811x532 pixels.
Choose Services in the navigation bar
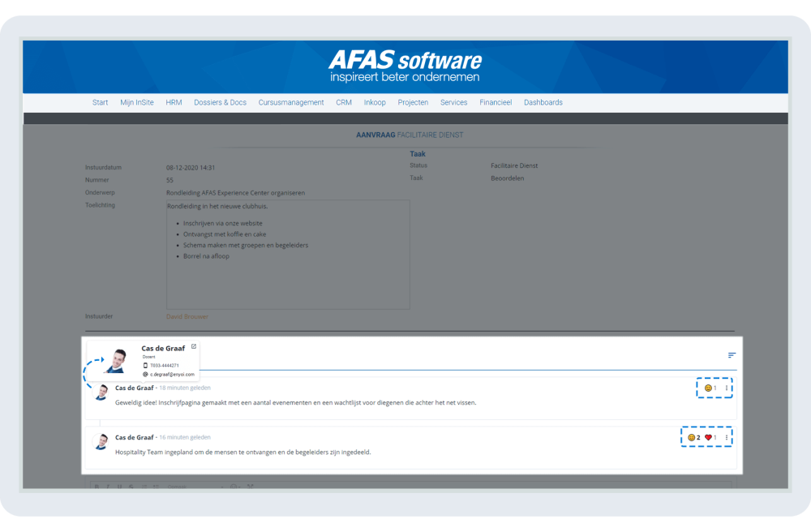click(453, 102)
